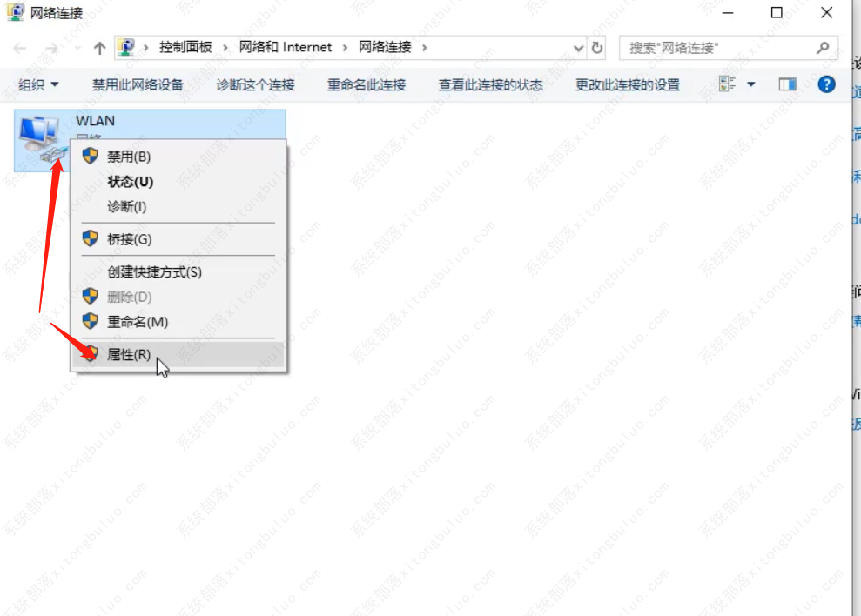Choose 禁用(B) in the context menu

[x=129, y=157]
